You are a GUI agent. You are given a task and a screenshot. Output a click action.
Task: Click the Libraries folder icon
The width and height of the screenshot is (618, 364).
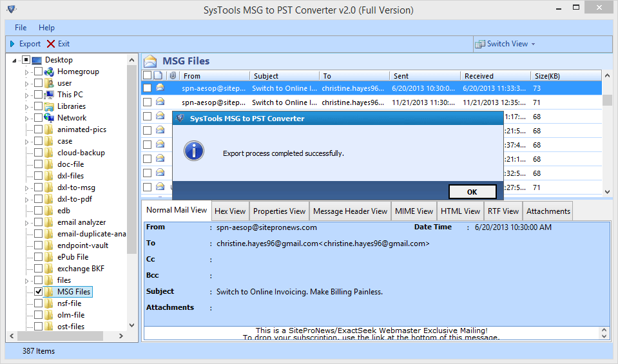[x=49, y=106]
